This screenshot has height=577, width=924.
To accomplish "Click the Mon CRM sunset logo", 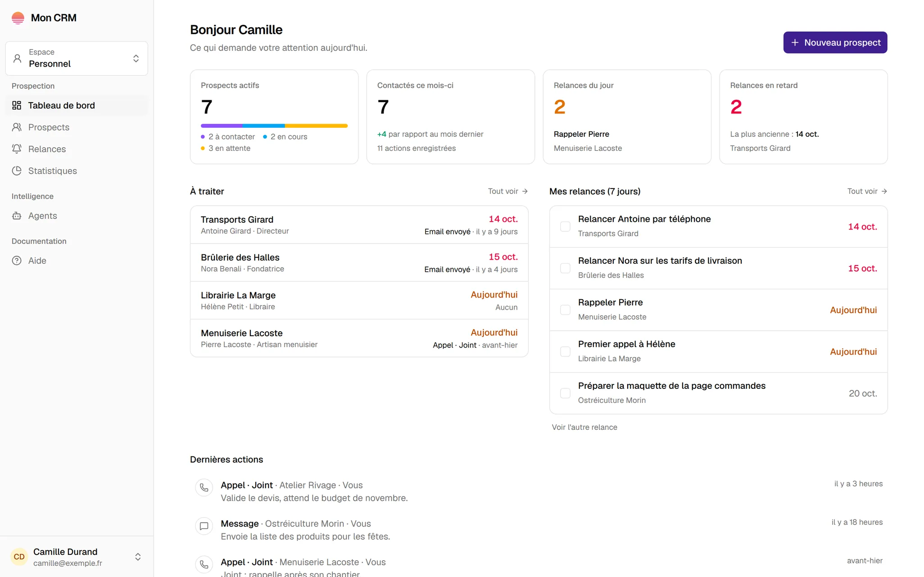I will coord(18,18).
